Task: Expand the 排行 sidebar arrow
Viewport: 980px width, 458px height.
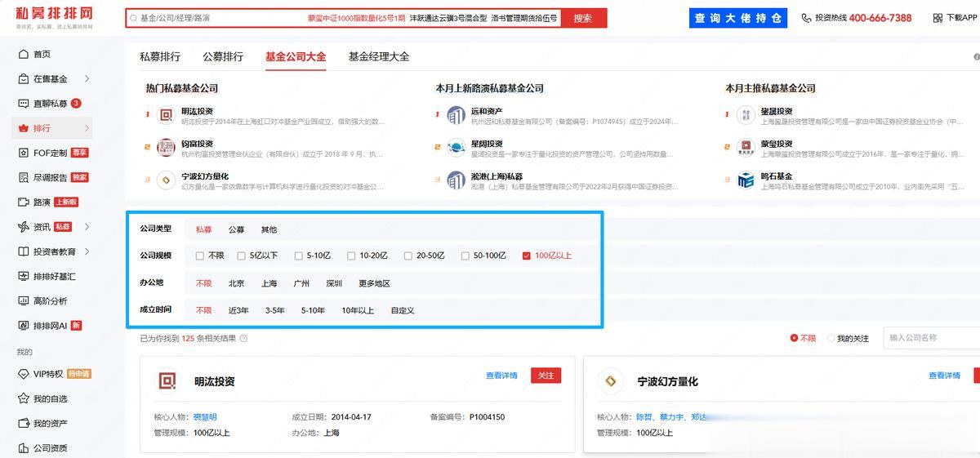Action: pos(87,128)
